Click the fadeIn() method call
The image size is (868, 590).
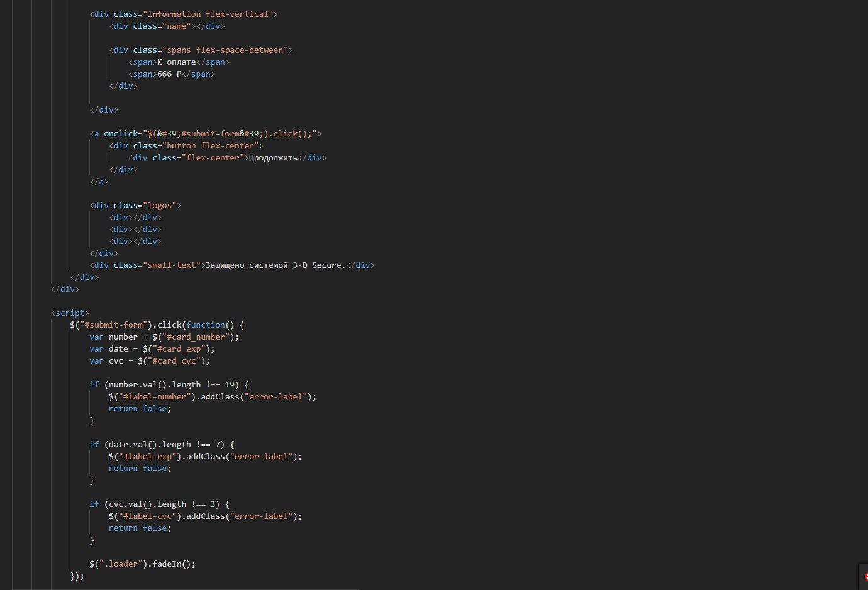[x=171, y=564]
